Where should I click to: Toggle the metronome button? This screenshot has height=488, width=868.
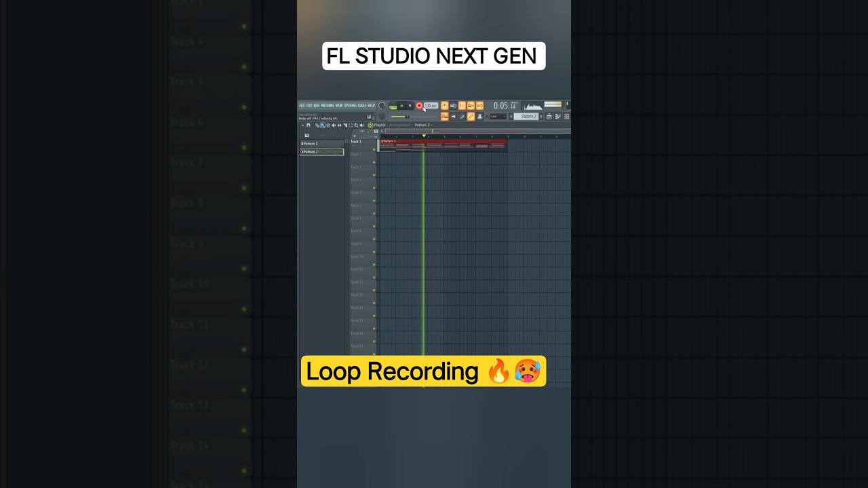(x=445, y=106)
